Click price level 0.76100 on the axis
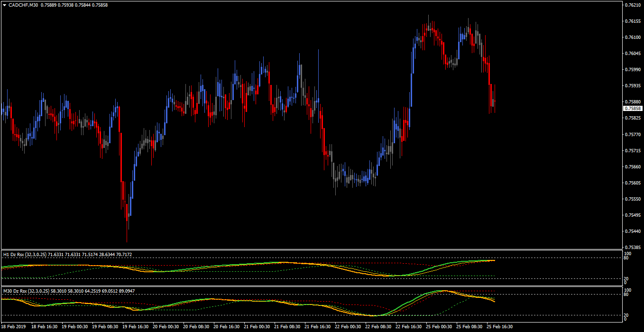This screenshot has height=332, width=644. (x=632, y=37)
